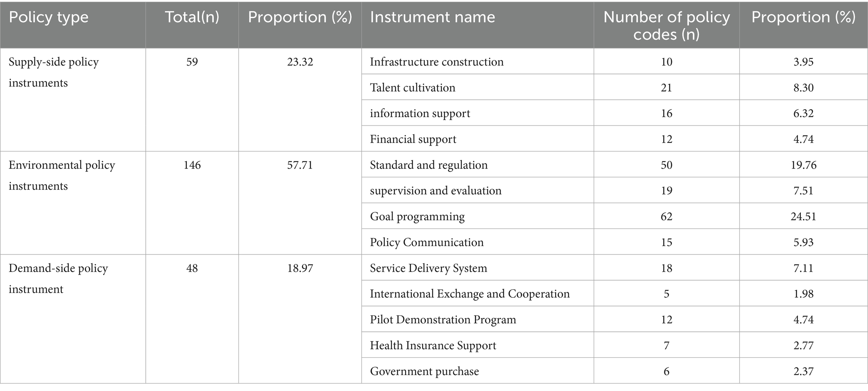Viewport: 868px width, 391px height.
Task: Click the "Number of policy codes (n)" header
Action: pos(666,25)
